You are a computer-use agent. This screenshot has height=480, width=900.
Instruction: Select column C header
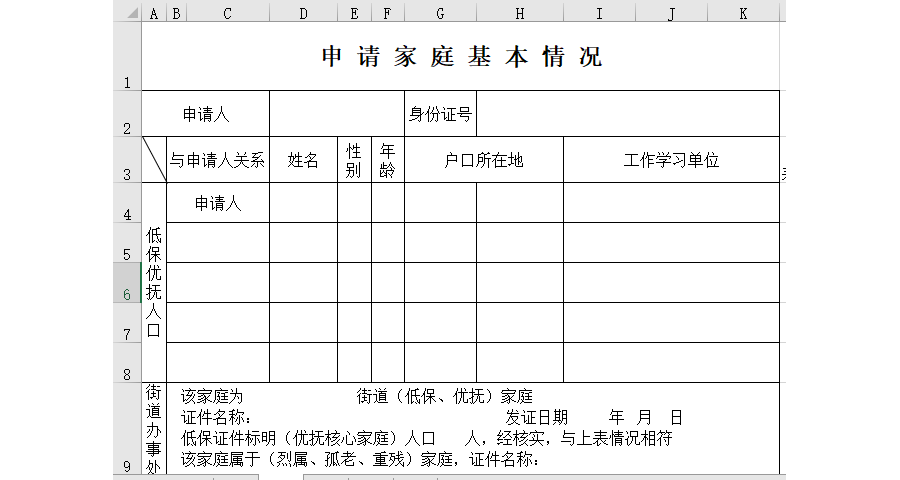click(x=228, y=14)
